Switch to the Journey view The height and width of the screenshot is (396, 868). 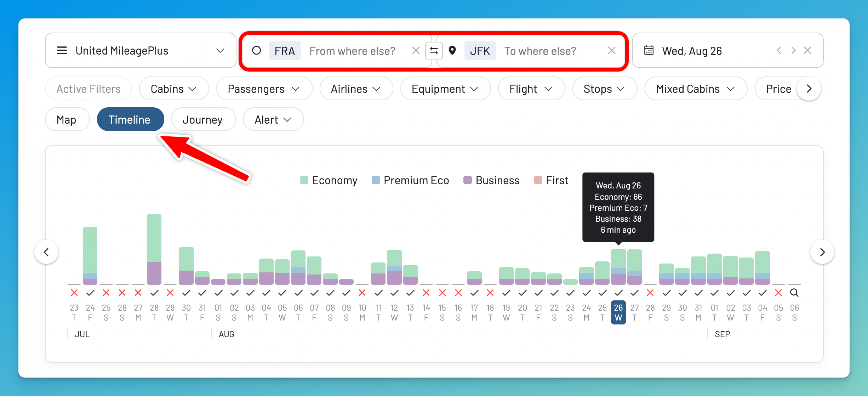coord(203,119)
